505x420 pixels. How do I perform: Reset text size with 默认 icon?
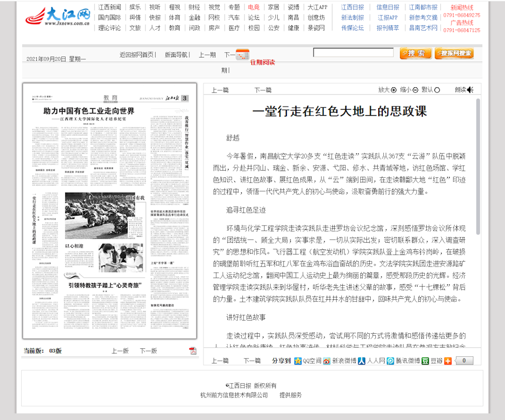pyautogui.click(x=437, y=90)
